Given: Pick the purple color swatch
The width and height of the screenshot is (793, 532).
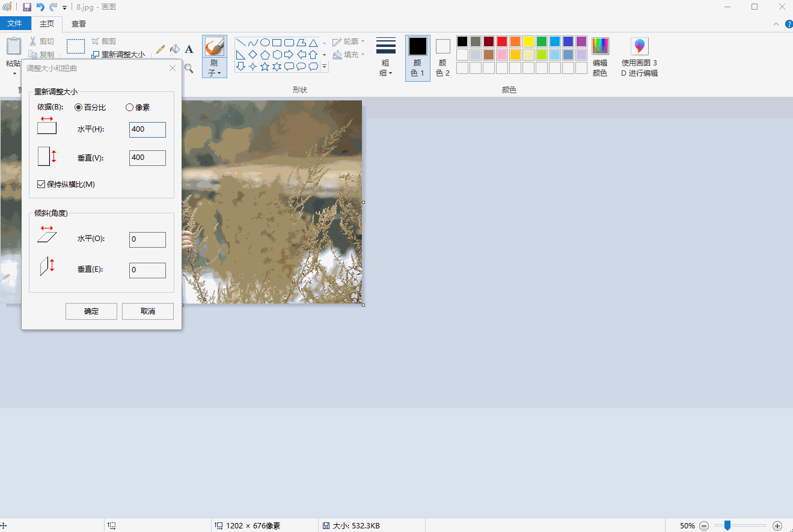Looking at the screenshot, I should (581, 41).
